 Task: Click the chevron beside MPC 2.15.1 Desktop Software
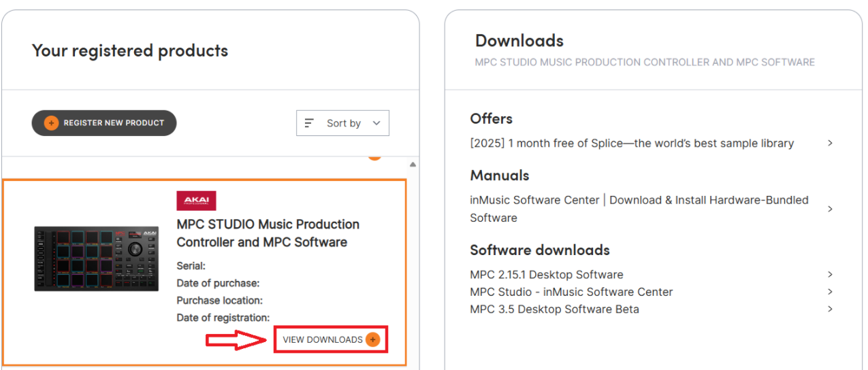(830, 274)
